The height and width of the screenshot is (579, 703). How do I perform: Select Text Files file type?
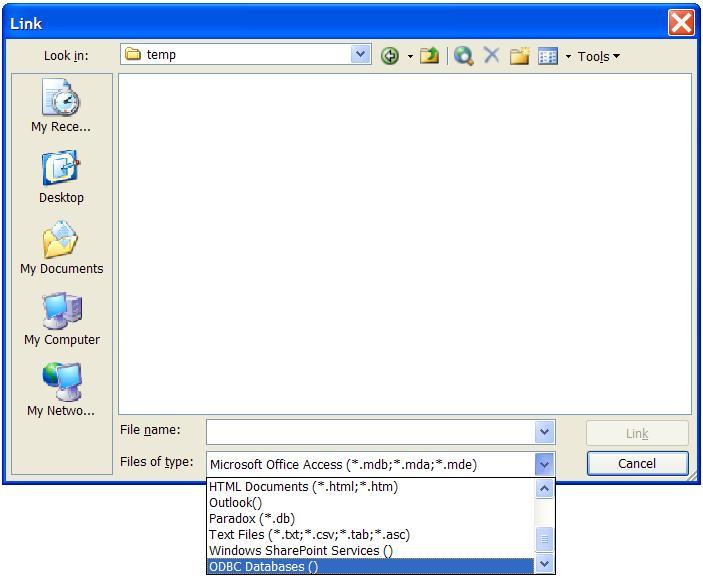tap(371, 535)
